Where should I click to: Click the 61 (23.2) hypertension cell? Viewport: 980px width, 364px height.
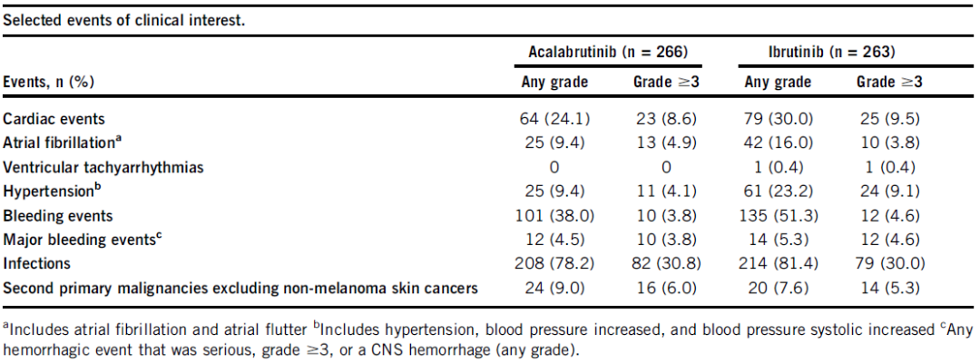point(777,192)
